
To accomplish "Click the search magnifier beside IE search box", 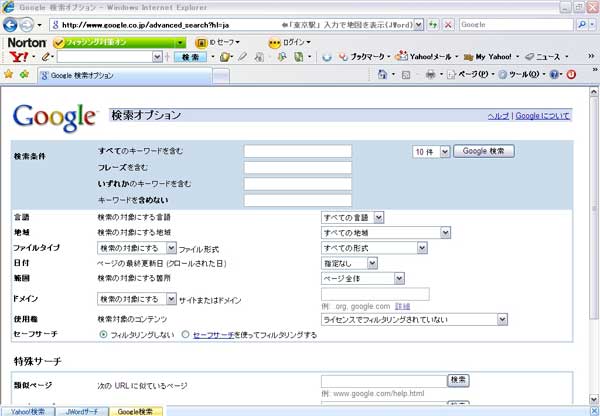I will 582,25.
